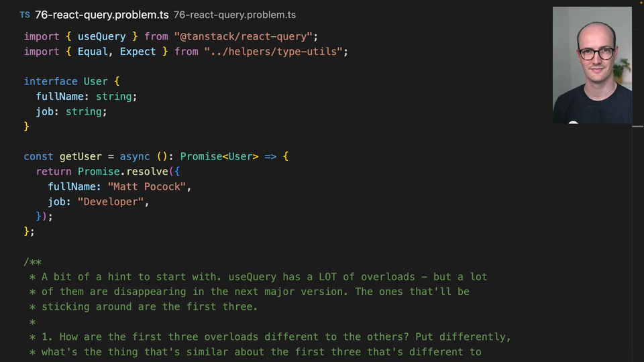
Task: Click useQuery in the import statement
Action: coord(101,36)
